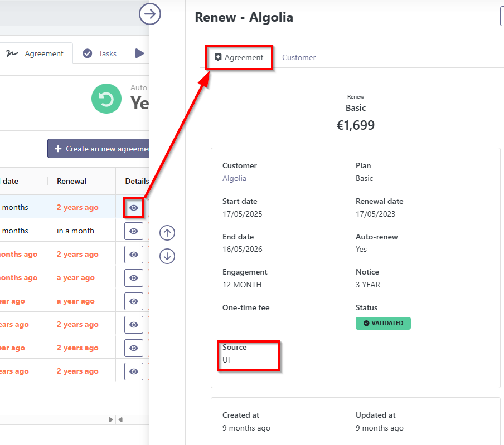Click the signature icon on the left Agreement tab
This screenshot has height=445, width=504.
click(x=12, y=53)
